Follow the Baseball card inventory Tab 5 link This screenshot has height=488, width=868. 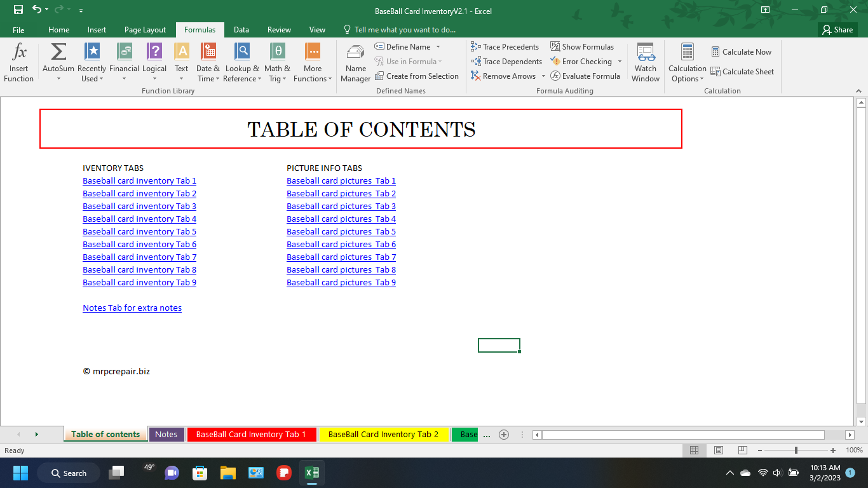click(139, 232)
